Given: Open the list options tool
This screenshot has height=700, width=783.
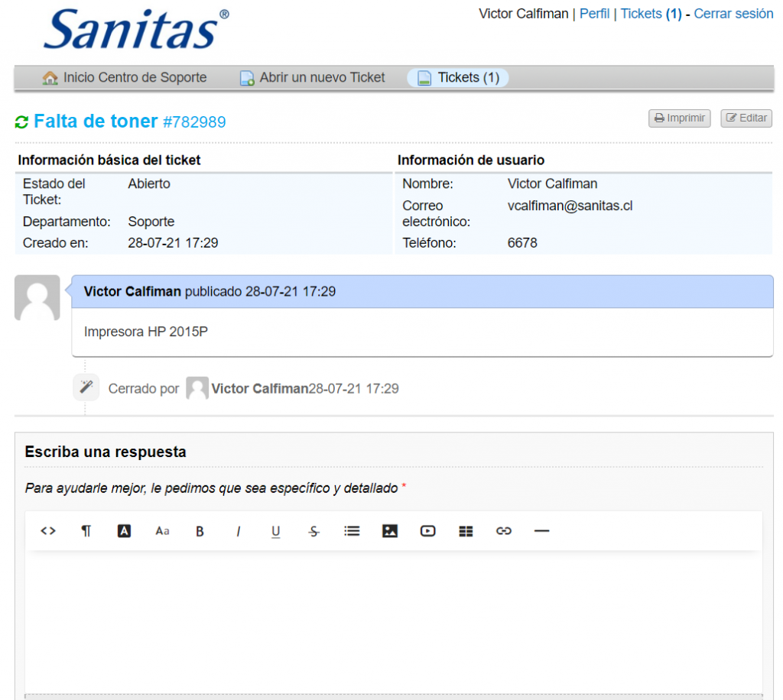Looking at the screenshot, I should 352,531.
